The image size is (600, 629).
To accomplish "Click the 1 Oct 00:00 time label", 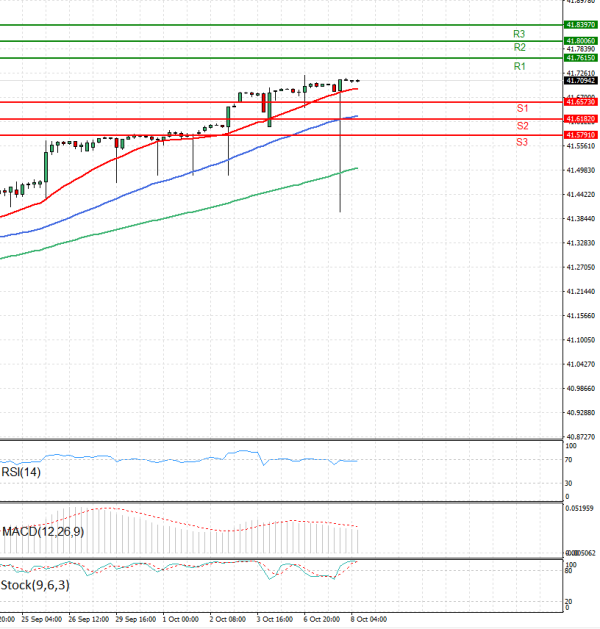I will click(180, 619).
